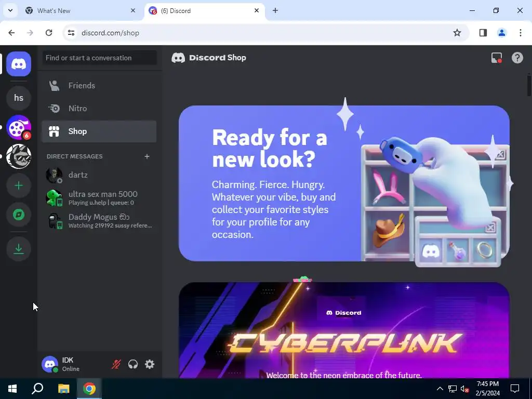Viewport: 532px width, 399px height.
Task: Toggle headphones deafen in user panel
Action: (132, 364)
